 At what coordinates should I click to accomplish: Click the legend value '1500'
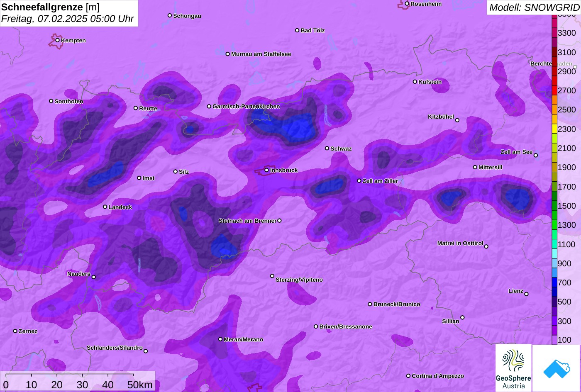point(567,206)
